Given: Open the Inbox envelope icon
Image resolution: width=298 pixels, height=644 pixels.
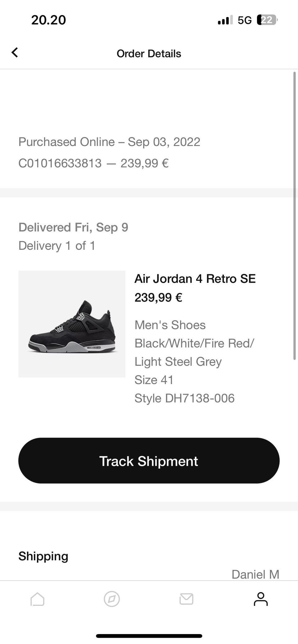Looking at the screenshot, I should tap(186, 599).
